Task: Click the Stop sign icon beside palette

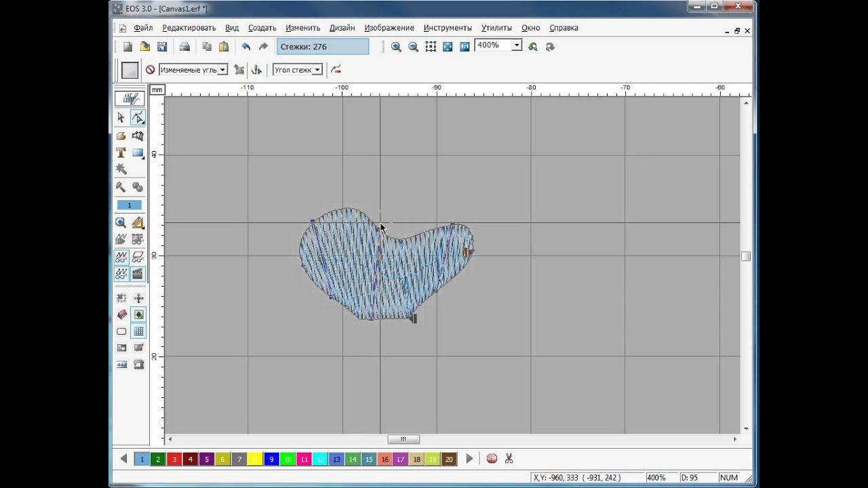Action: coord(492,459)
